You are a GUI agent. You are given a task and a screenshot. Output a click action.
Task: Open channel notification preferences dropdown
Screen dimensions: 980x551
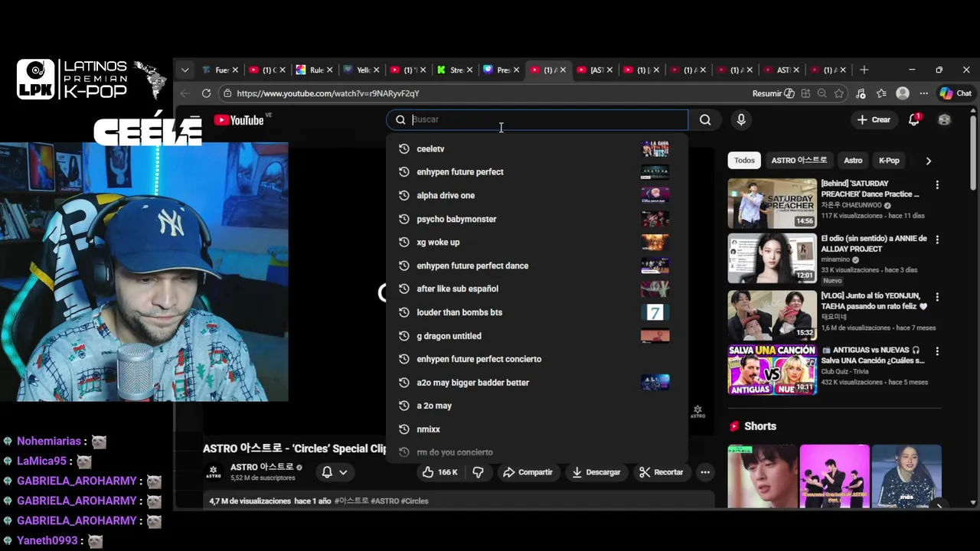[335, 472]
